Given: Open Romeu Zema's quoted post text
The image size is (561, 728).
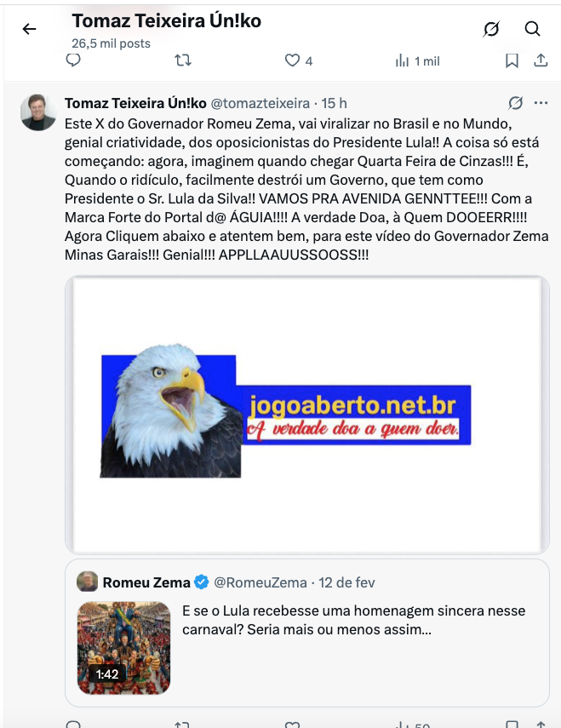Looking at the screenshot, I should coord(353,620).
